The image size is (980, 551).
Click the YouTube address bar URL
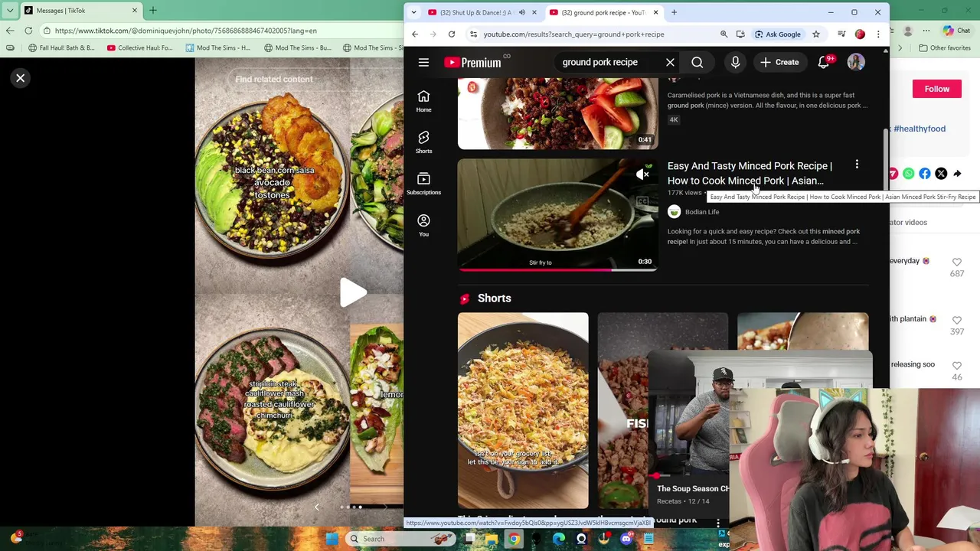coord(573,34)
